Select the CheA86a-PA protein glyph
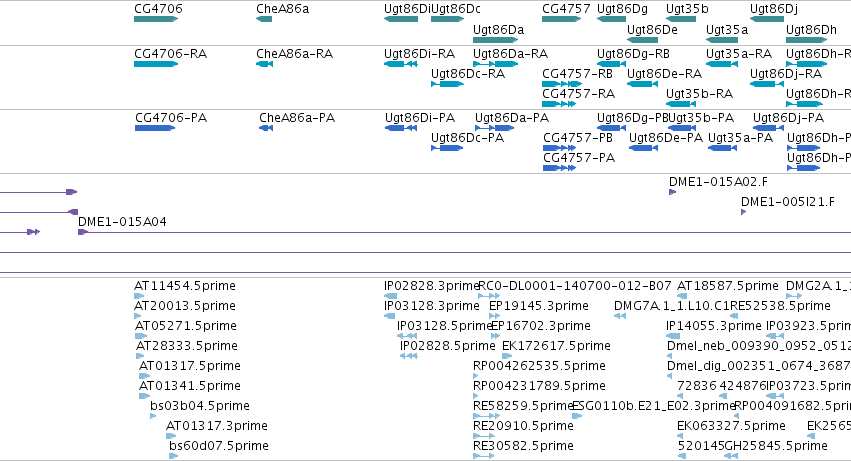 click(x=266, y=128)
